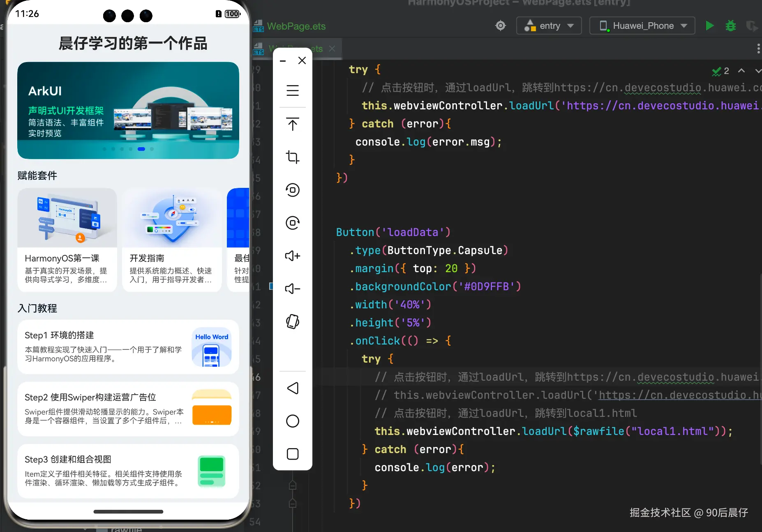Click the 入门教程 section heading
The image size is (762, 532).
[x=37, y=308]
